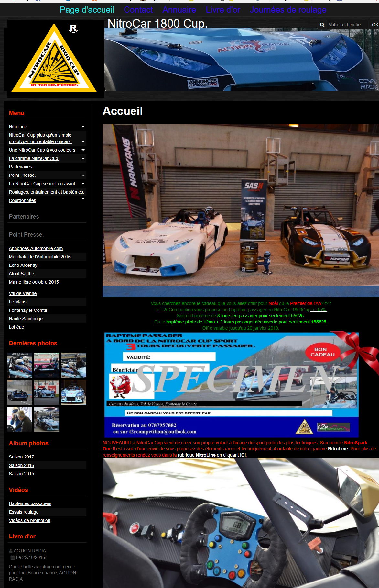
Task: Open Journées de roulage nav item
Action: pyautogui.click(x=288, y=10)
